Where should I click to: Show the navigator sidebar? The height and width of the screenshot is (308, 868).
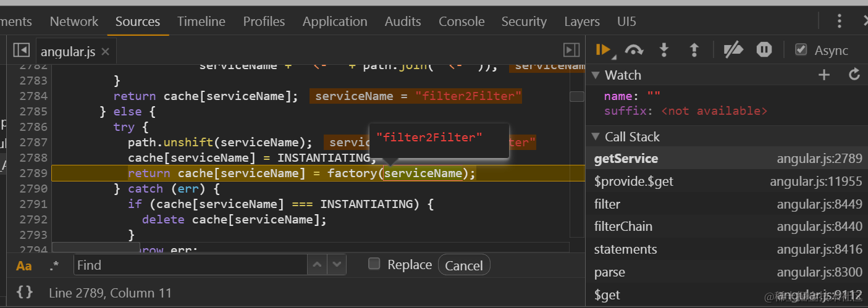point(21,50)
